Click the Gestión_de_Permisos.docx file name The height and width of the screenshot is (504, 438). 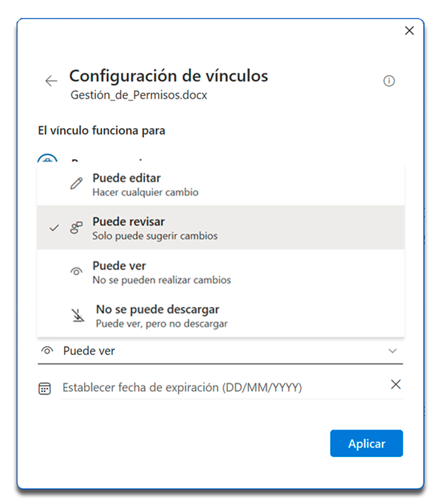pos(138,96)
